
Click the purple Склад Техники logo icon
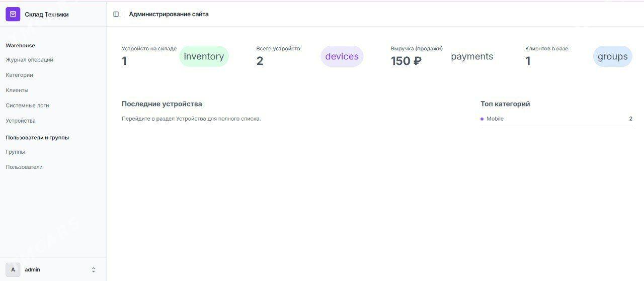[x=13, y=14]
